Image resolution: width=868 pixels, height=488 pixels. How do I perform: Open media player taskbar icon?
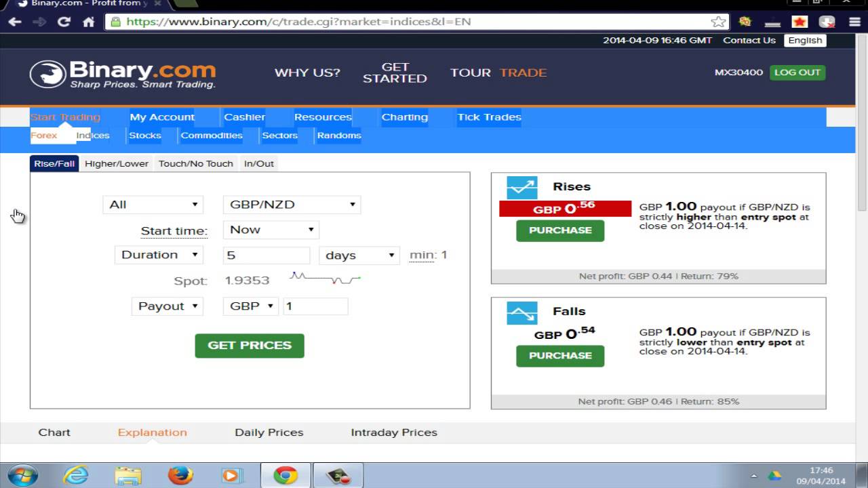click(x=232, y=476)
